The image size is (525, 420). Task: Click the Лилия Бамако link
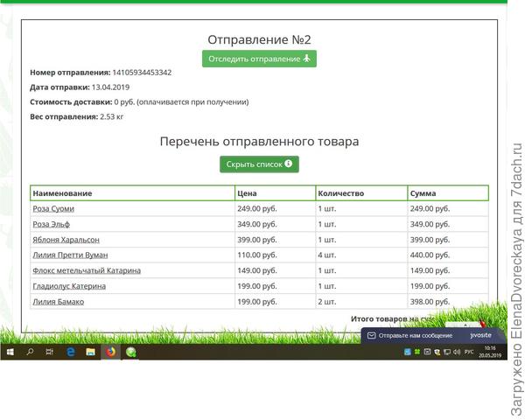tap(58, 301)
